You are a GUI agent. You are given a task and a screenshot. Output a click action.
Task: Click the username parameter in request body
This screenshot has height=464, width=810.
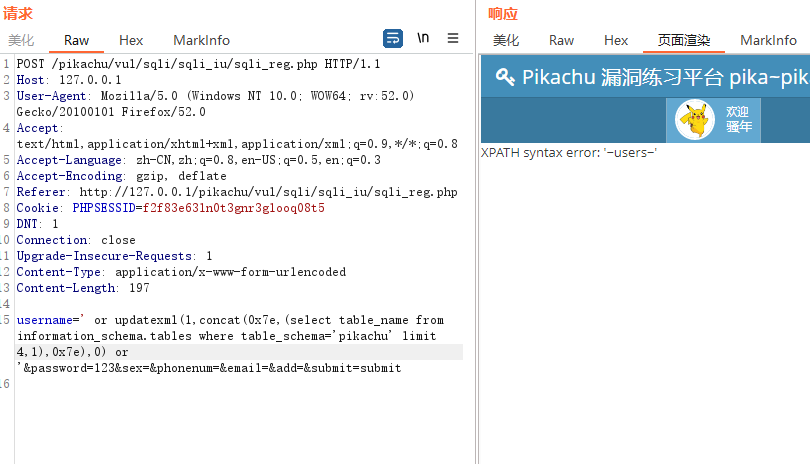pyautogui.click(x=44, y=320)
